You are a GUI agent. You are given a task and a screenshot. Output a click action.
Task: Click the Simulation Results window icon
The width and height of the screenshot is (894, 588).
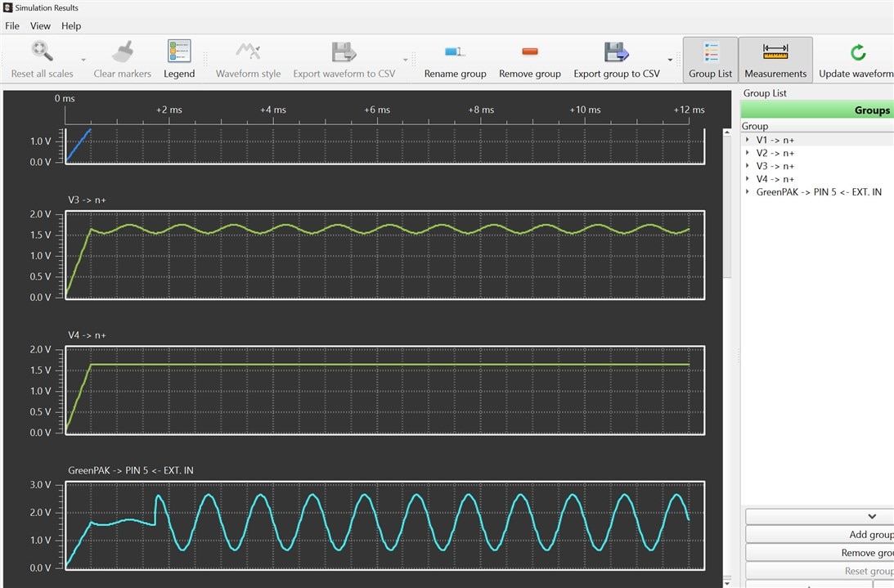coord(7,7)
